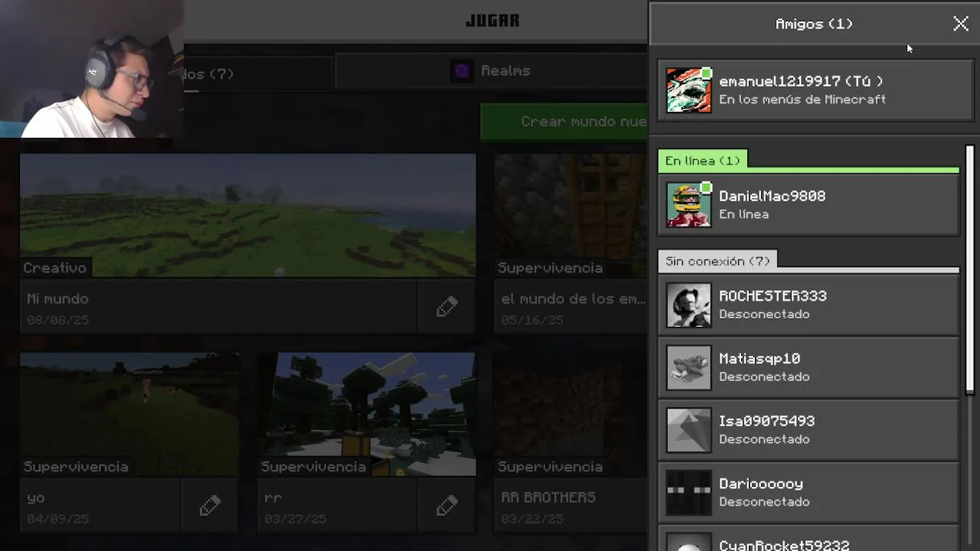Open ROCHESTER333 avatar picture
The width and height of the screenshot is (980, 551).
pos(688,305)
